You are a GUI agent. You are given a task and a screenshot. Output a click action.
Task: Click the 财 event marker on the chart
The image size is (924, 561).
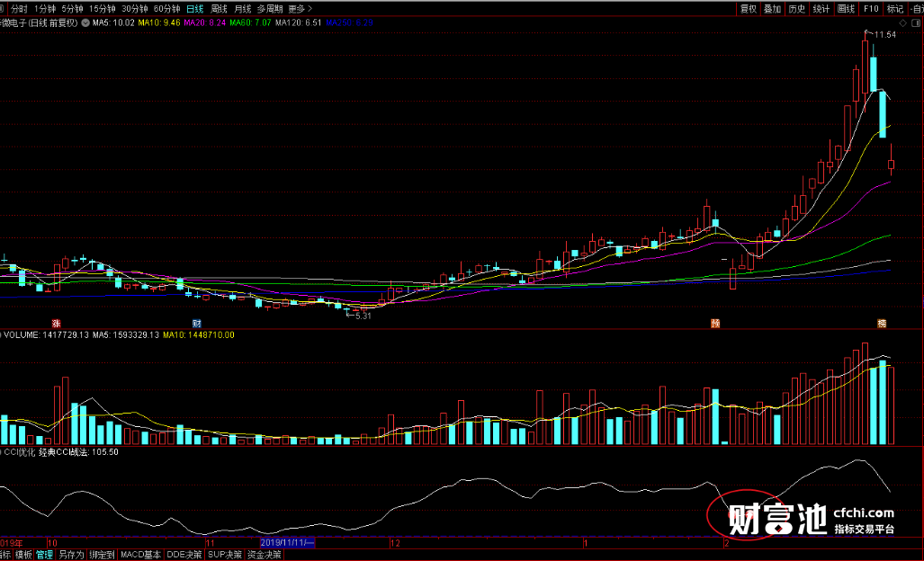tap(197, 323)
